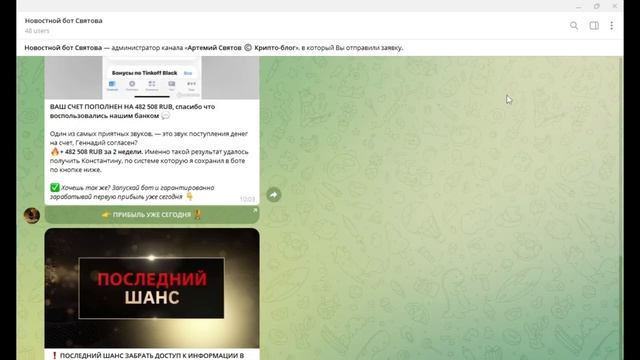Toggle the side panel icon
Viewport: 640px width, 360px height.
pyautogui.click(x=594, y=26)
